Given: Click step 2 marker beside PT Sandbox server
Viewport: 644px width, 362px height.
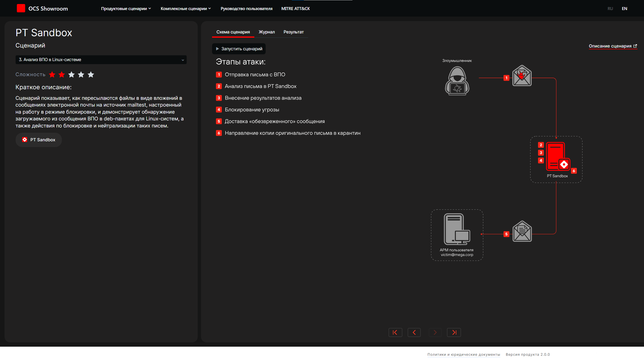Looking at the screenshot, I should coord(541,145).
